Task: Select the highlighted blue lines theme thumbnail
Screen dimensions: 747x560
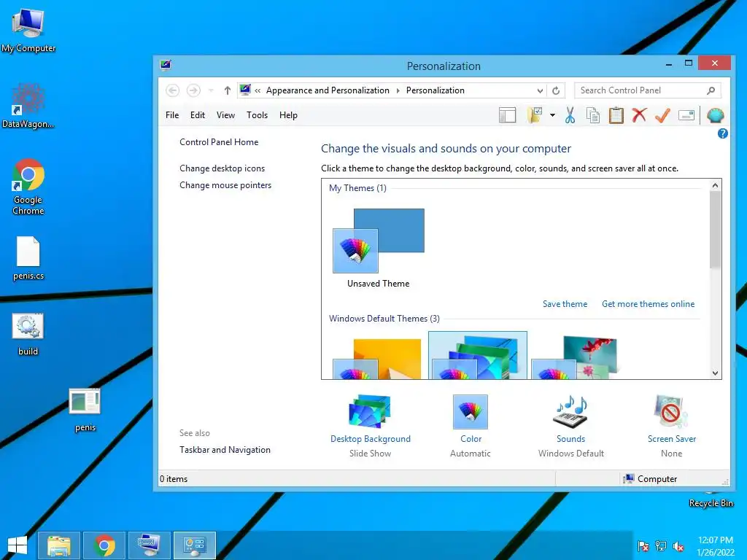Action: tap(477, 355)
